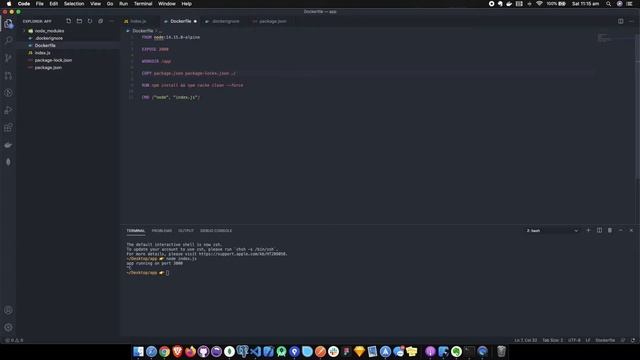Viewport: 640px width, 360px height.
Task: Collapse all folders in Explorer
Action: tap(100, 21)
